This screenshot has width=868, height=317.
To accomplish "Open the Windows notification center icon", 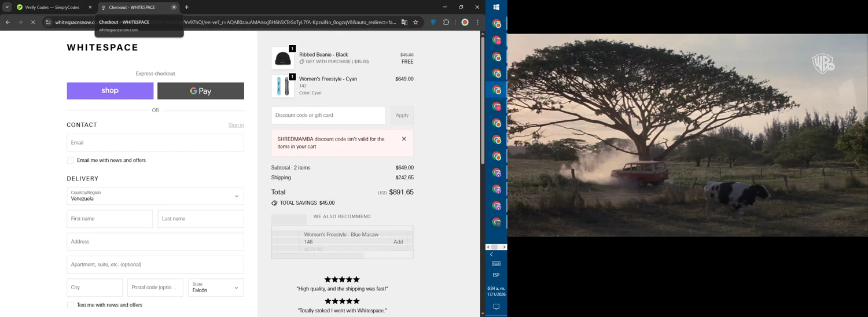I will (496, 307).
